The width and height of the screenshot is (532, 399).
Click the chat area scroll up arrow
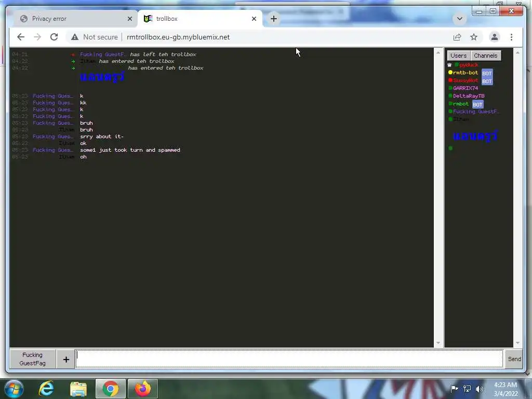(x=438, y=52)
